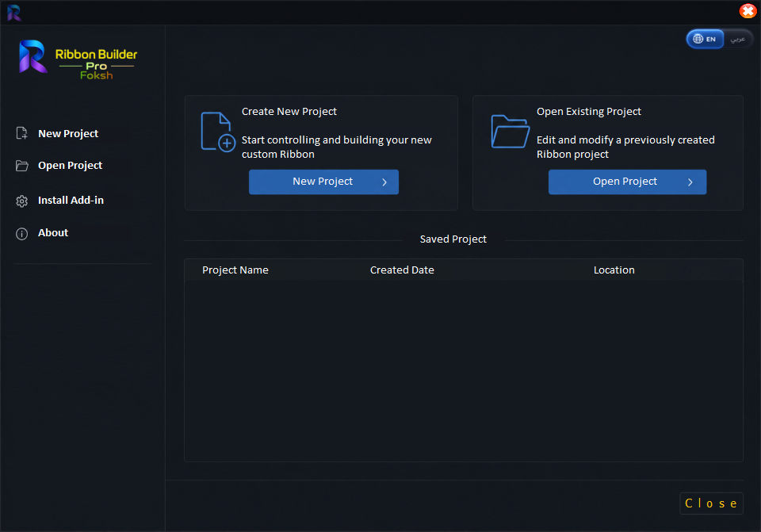The width and height of the screenshot is (761, 532).
Task: Click the large folder icon in Open Existing Project card
Action: (510, 131)
